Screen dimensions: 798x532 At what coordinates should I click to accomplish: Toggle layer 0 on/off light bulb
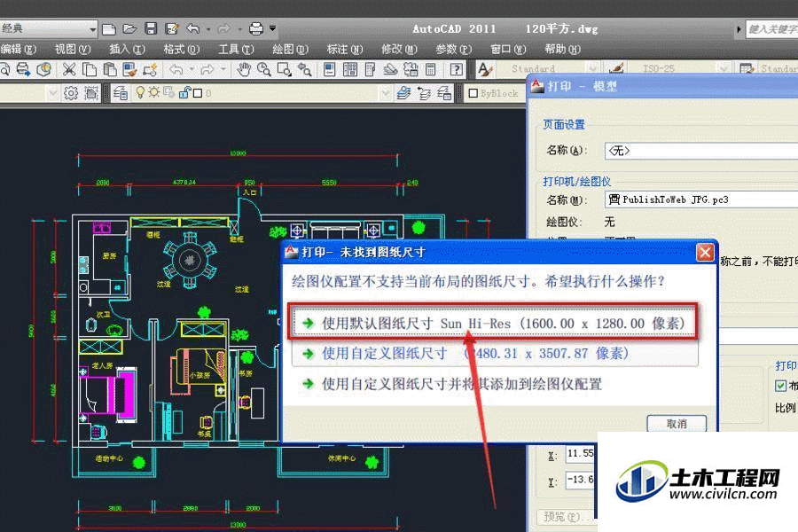point(140,92)
